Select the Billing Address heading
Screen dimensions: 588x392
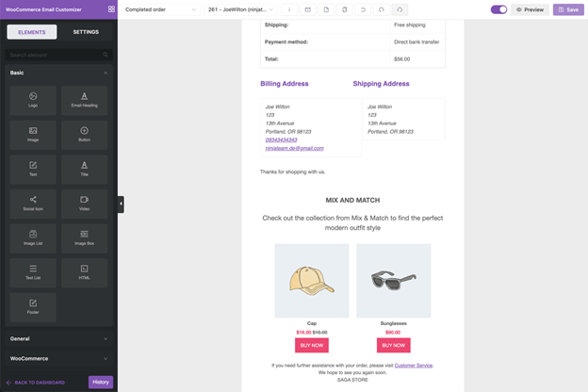click(285, 84)
